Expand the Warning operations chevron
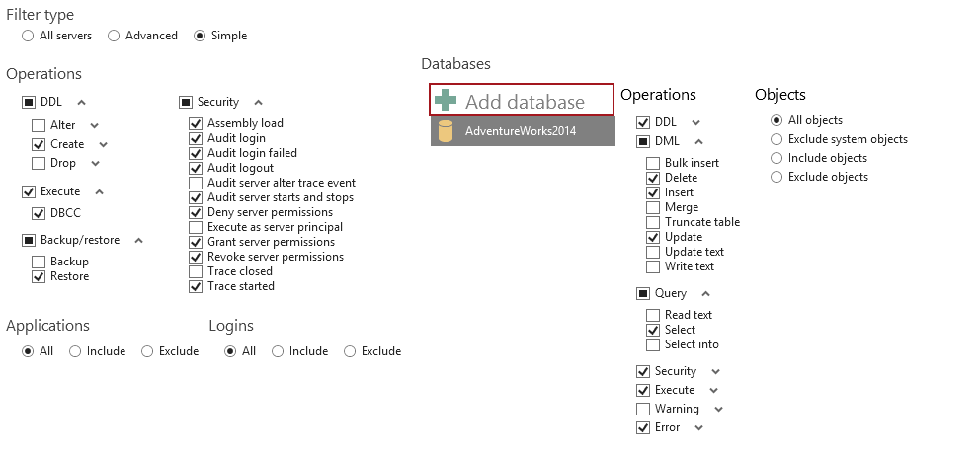The width and height of the screenshot is (980, 453). pos(719,410)
